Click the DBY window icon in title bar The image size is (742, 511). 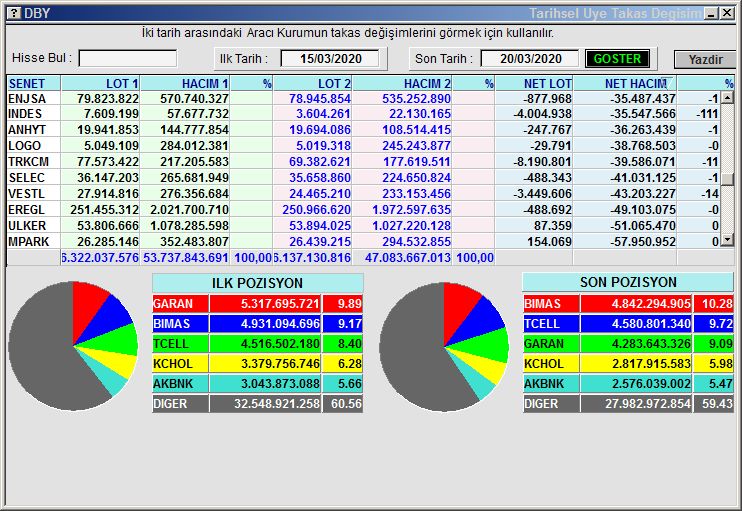pyautogui.click(x=12, y=13)
